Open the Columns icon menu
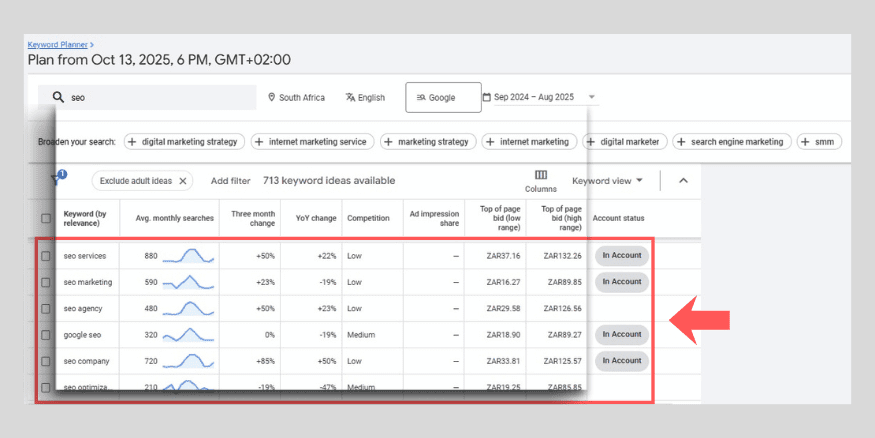Screen dimensions: 875x438 tap(540, 175)
